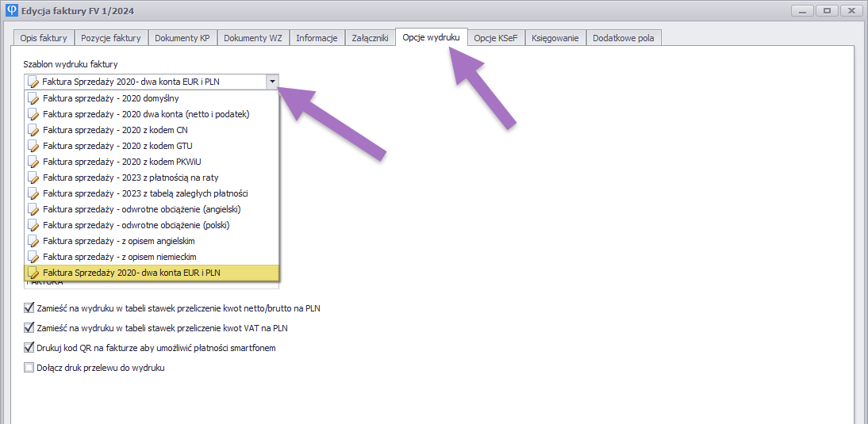Open the 'Opcje KSeF' tab
This screenshot has height=424, width=868.
point(495,38)
